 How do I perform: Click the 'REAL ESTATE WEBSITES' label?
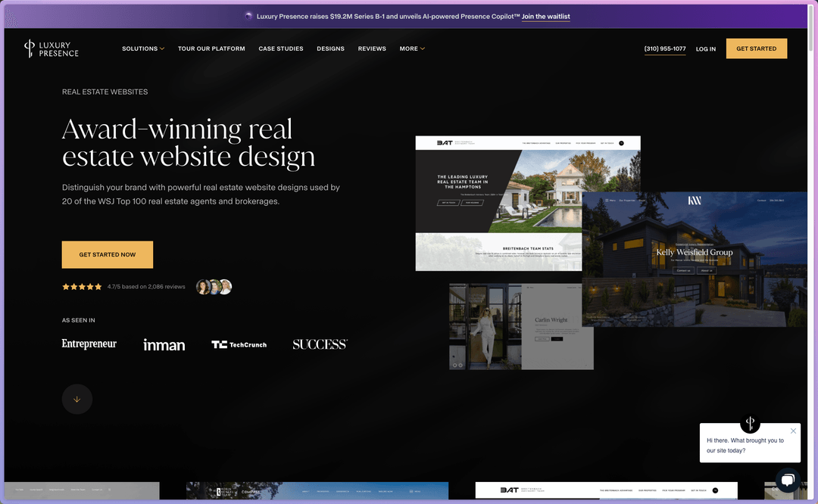[105, 92]
